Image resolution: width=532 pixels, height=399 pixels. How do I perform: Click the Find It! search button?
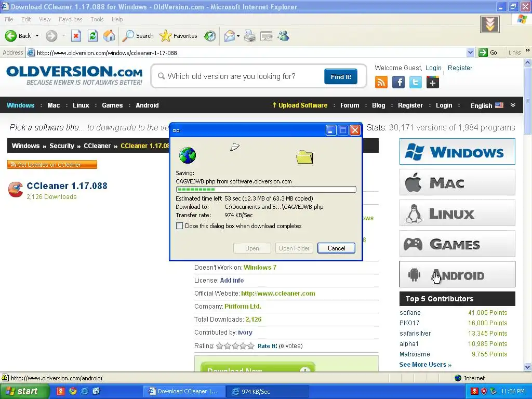tap(341, 77)
